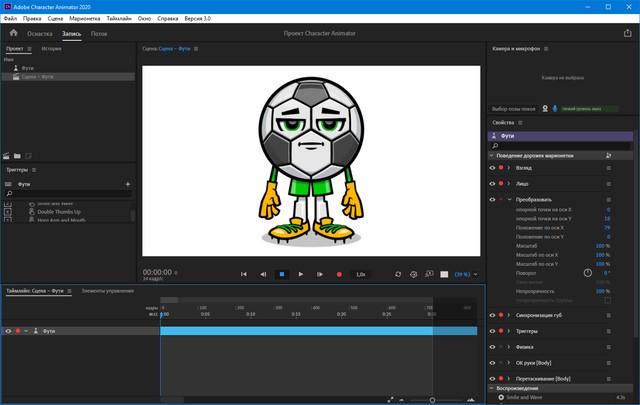The image size is (640, 405).
Task: Open the Camera and Microphone panel menu
Action: (546, 49)
